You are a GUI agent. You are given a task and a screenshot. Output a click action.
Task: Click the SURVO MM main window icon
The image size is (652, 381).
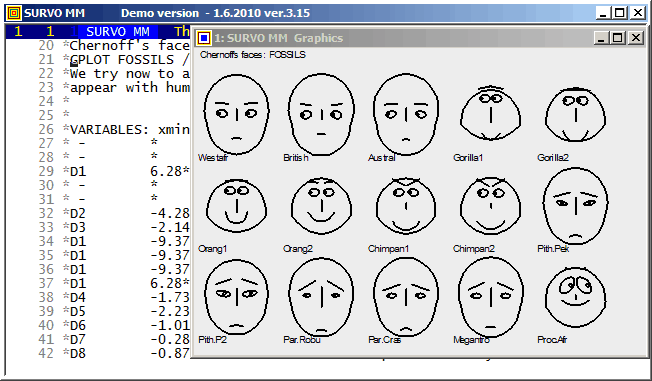pyautogui.click(x=14, y=13)
